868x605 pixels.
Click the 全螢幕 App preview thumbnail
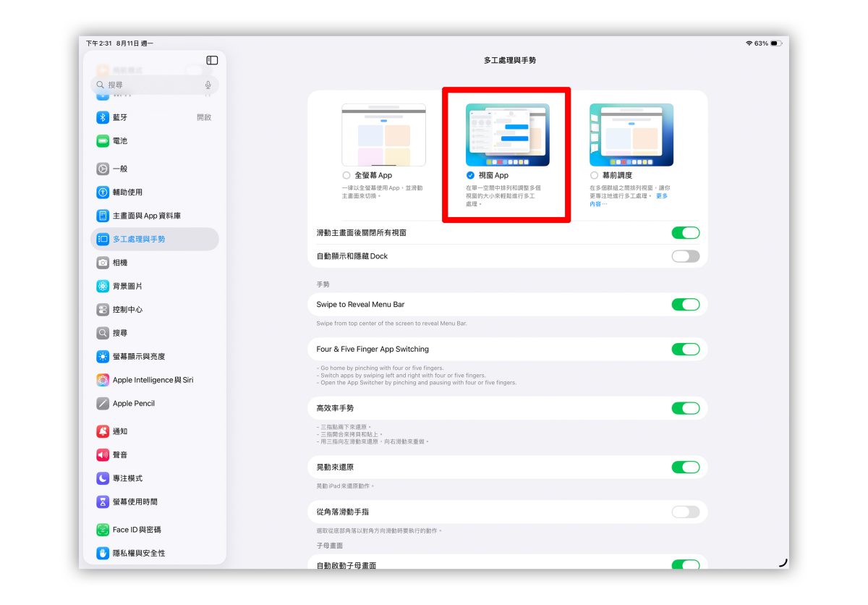(384, 135)
